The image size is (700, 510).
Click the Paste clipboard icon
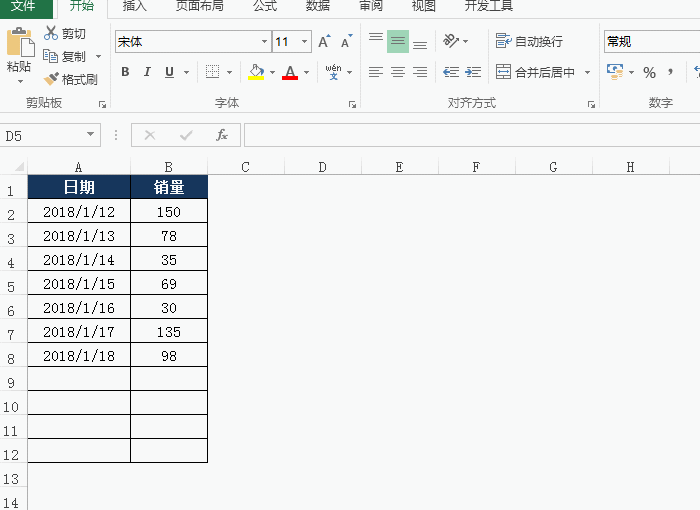pyautogui.click(x=20, y=42)
